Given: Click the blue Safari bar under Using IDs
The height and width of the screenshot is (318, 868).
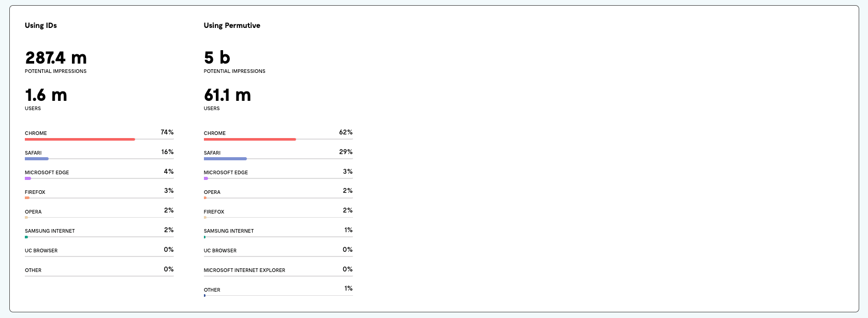Looking at the screenshot, I should coord(37,159).
